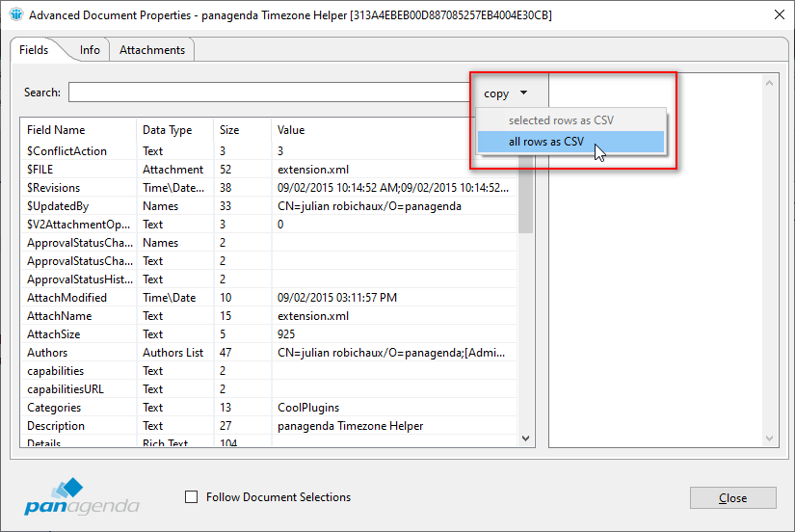Click the title bar application icon
The image size is (795, 532).
(16, 14)
